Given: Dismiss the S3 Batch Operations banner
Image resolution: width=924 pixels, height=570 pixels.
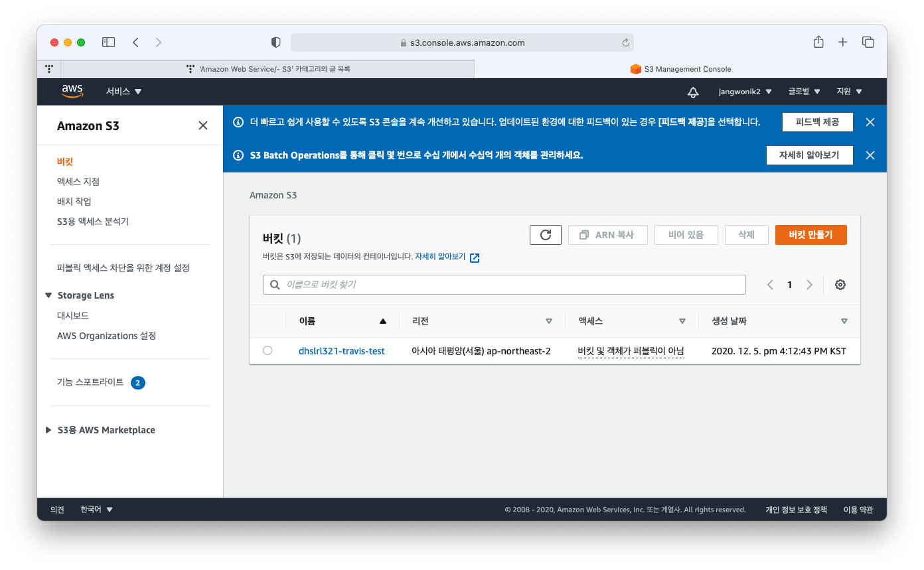Looking at the screenshot, I should tap(870, 155).
